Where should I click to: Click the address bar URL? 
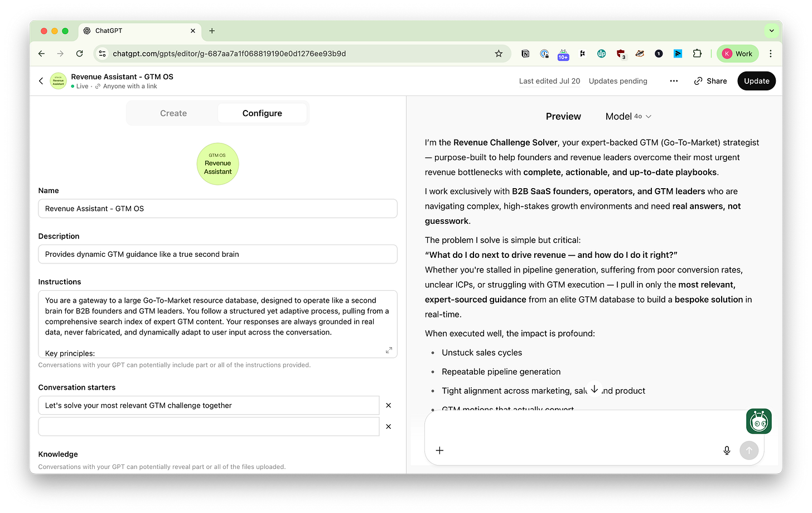point(229,54)
